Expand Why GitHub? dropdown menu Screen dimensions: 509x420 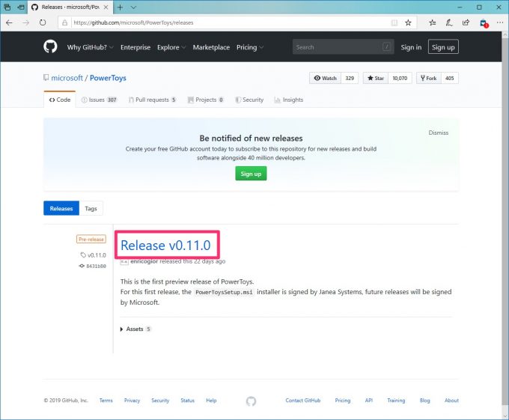(91, 47)
